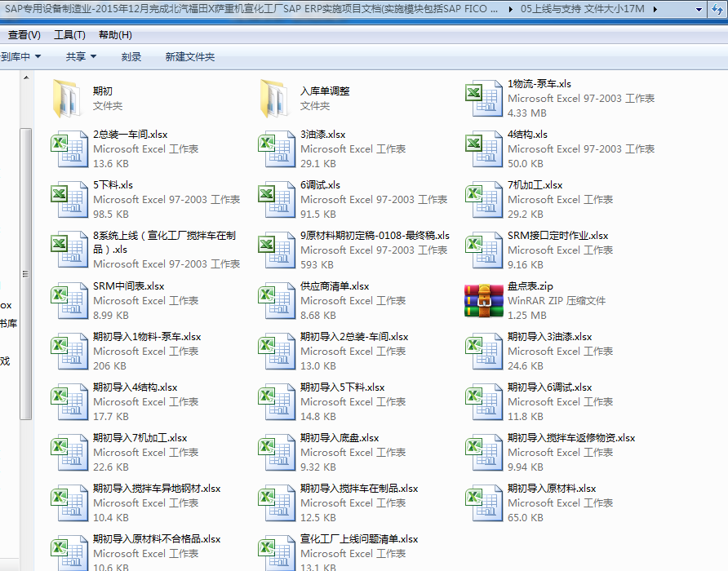Select the 期初导入底盘.xlsx icon
The width and height of the screenshot is (728, 571).
(x=277, y=453)
